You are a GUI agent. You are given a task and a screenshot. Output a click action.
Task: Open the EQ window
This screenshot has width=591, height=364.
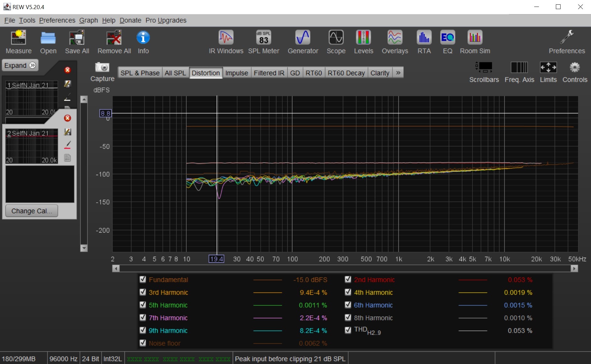447,38
